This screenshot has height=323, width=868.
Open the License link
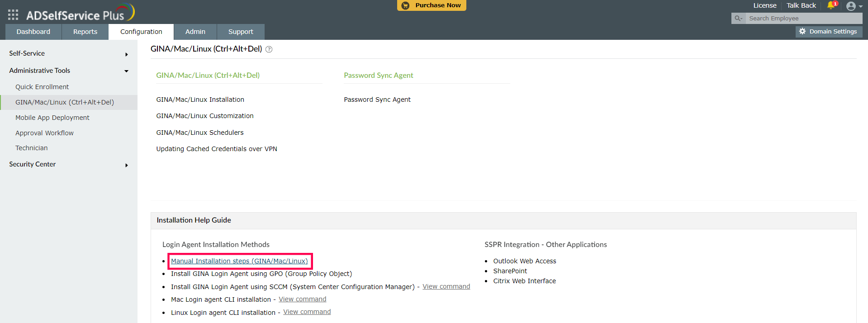tap(764, 5)
